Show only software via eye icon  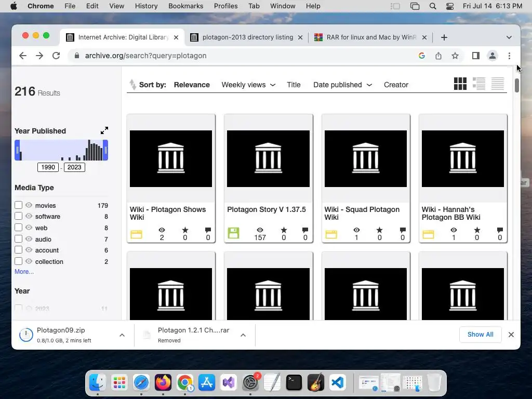(29, 216)
